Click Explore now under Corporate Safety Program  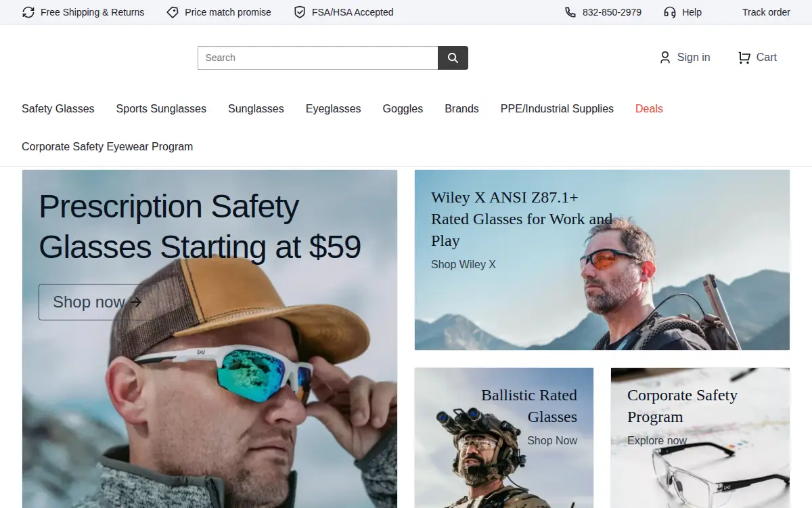pyautogui.click(x=657, y=440)
